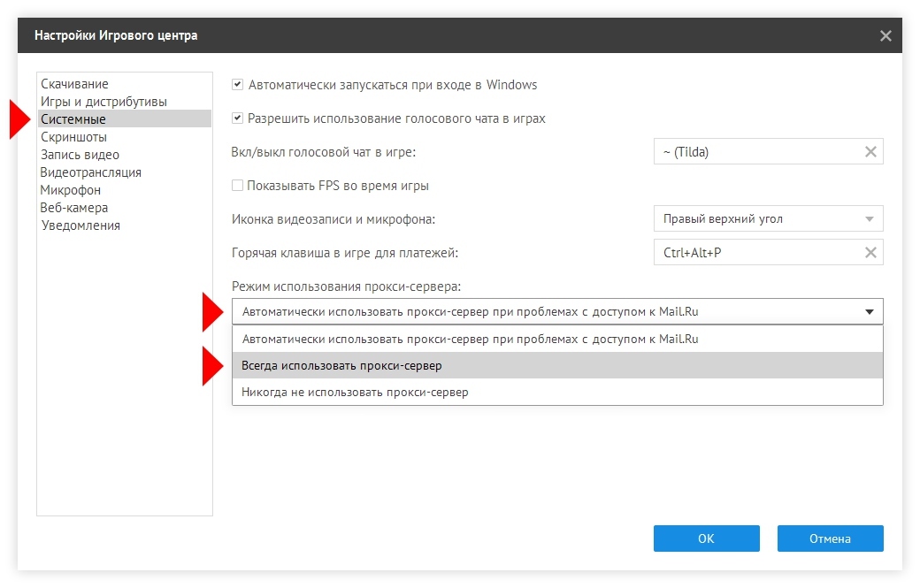920x588 pixels.
Task: Select the Микрофон settings section
Action: [71, 190]
